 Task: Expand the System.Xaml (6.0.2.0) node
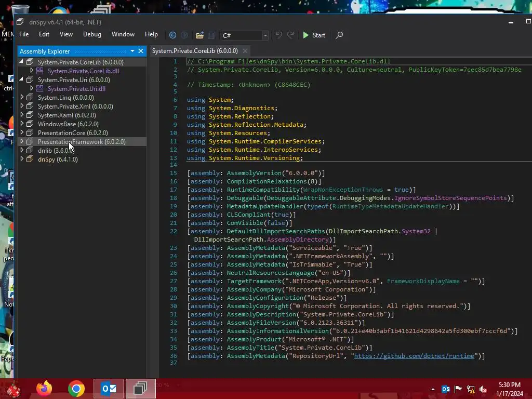[22, 115]
